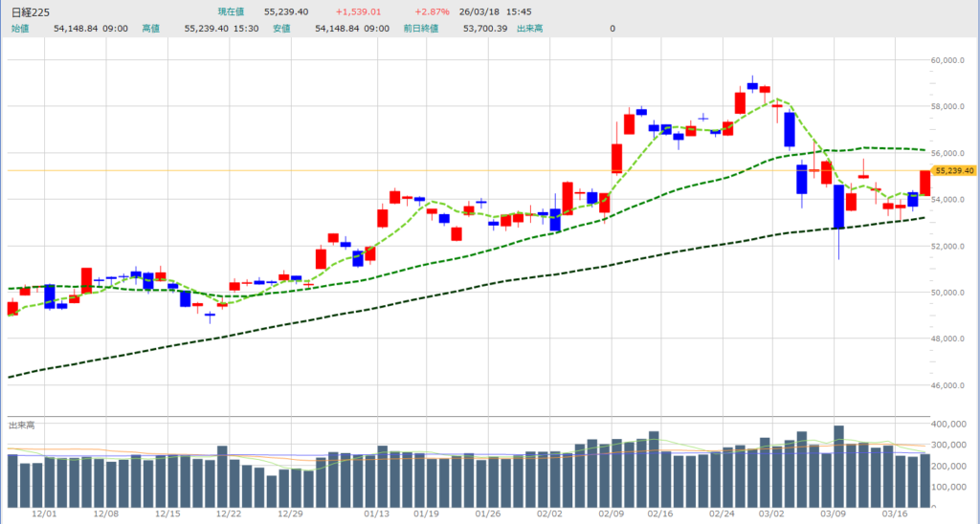The height and width of the screenshot is (524, 980).
Task: Click the 出来高 volume panel title
Action: pyautogui.click(x=20, y=424)
